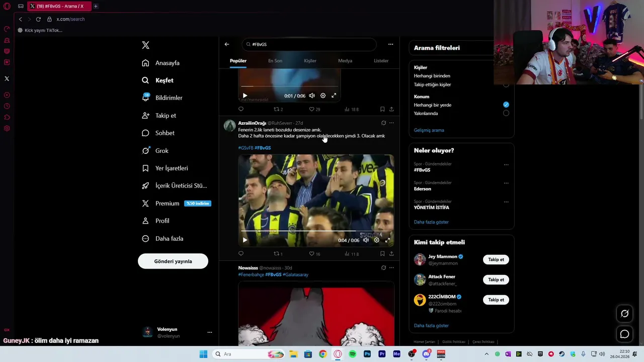Switch to Medya tab
The width and height of the screenshot is (644, 362).
tap(345, 61)
